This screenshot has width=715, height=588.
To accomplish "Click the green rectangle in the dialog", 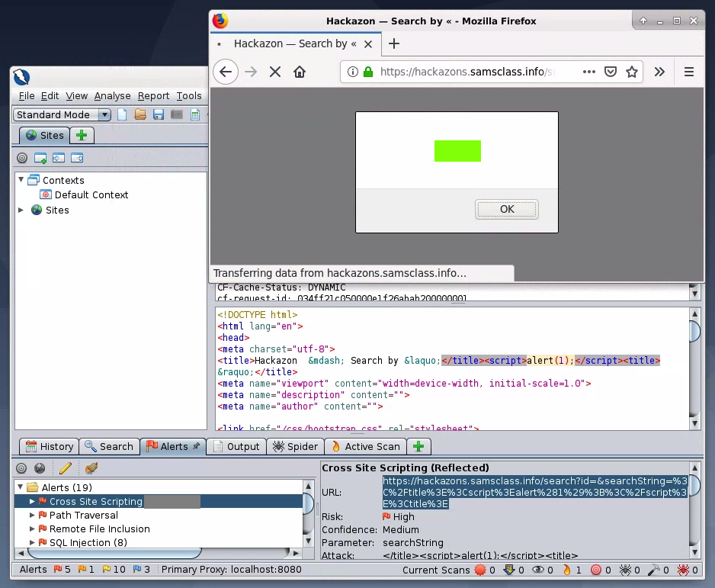I will pos(457,151).
